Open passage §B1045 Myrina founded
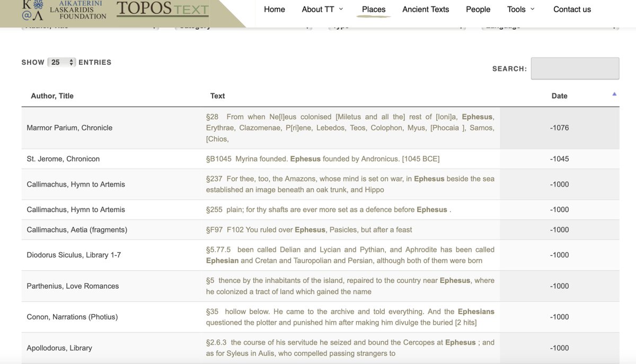Image resolution: width=636 pixels, height=364 pixels. 323,159
